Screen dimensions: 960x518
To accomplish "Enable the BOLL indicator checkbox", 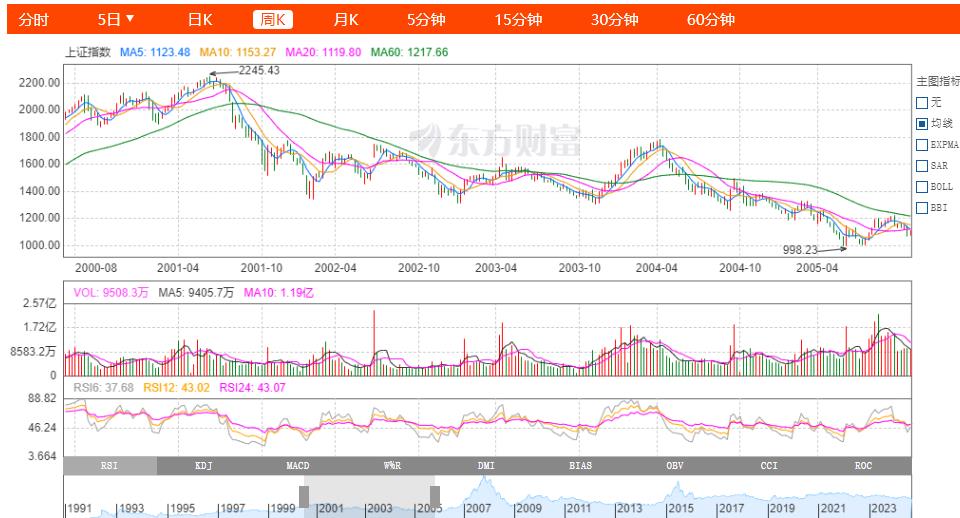I will click(922, 187).
